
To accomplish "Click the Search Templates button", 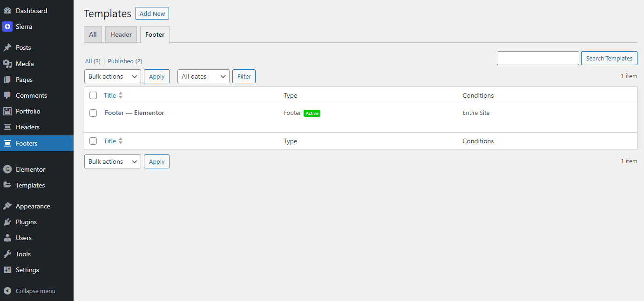I will 609,58.
